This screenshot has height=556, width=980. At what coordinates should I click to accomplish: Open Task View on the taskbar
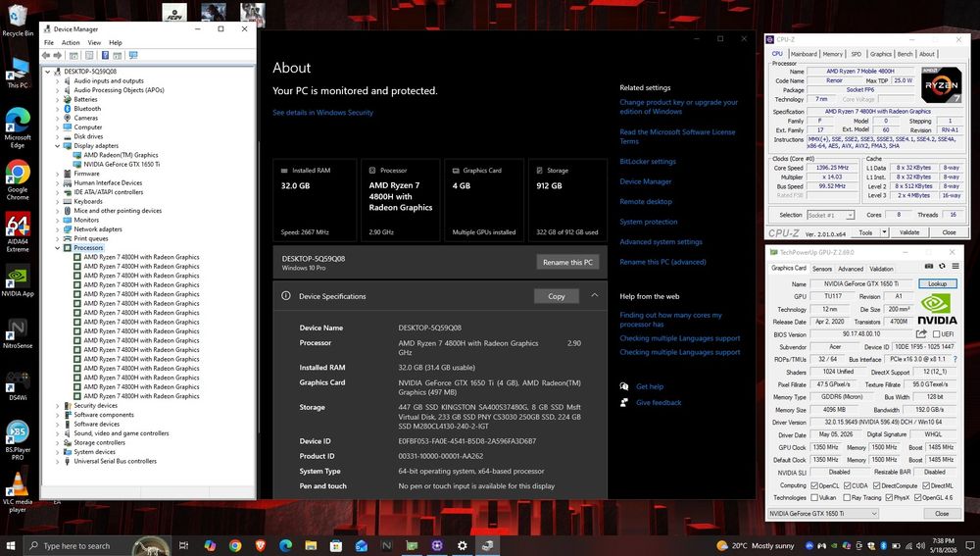click(184, 545)
